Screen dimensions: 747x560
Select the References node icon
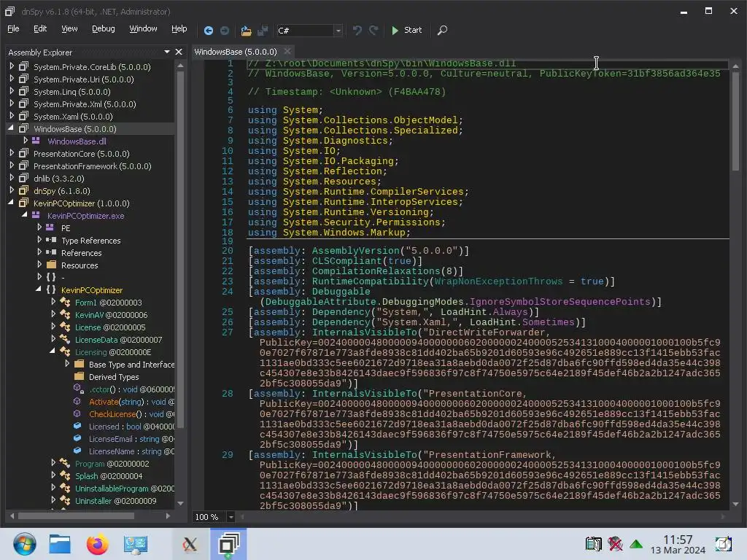coord(51,252)
